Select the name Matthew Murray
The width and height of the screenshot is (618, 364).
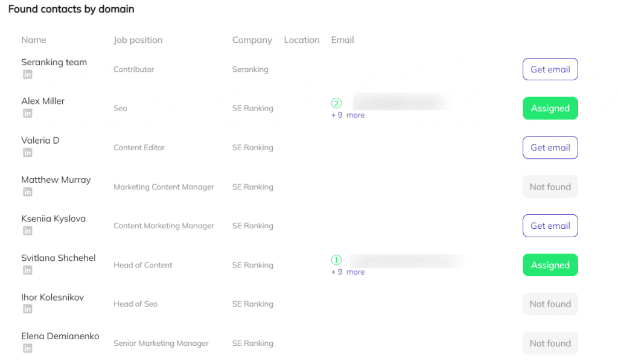pos(56,180)
